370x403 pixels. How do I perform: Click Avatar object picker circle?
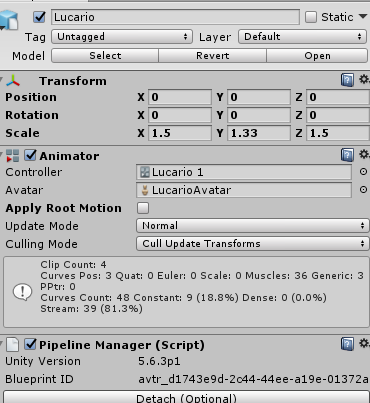coord(363,190)
